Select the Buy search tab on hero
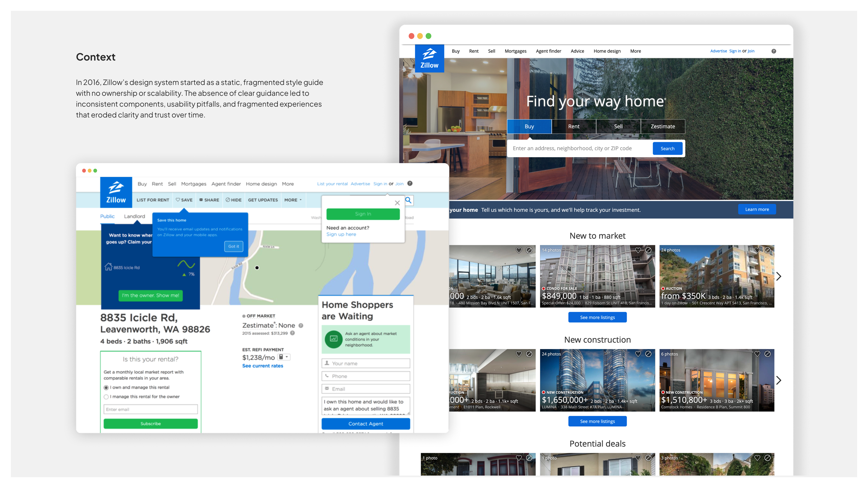Screen dimensions: 868x488 pos(529,126)
